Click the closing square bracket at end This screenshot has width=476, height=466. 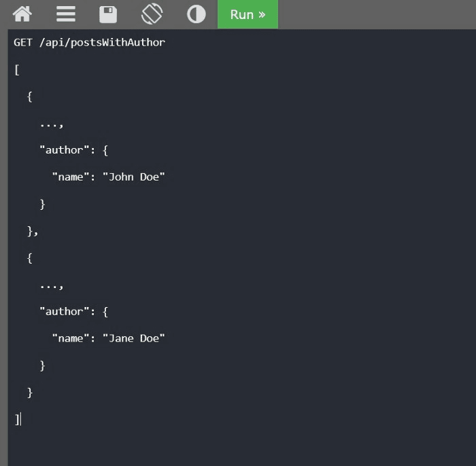click(x=17, y=419)
